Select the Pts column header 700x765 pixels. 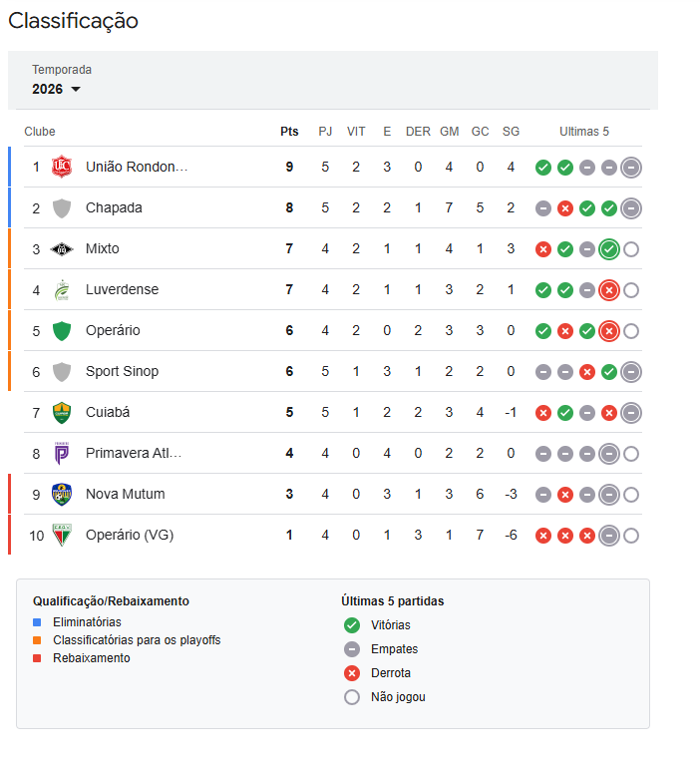[289, 132]
